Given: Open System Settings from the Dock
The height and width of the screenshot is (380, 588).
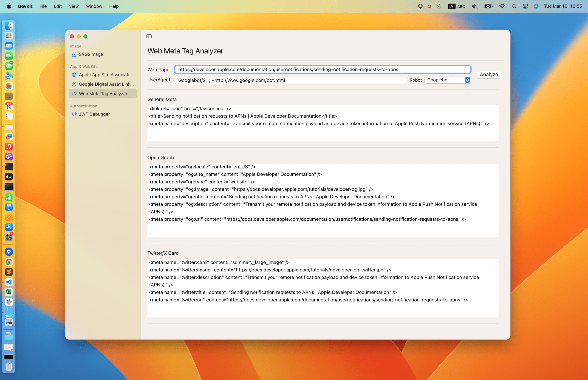Looking at the screenshot, I should [x=9, y=237].
